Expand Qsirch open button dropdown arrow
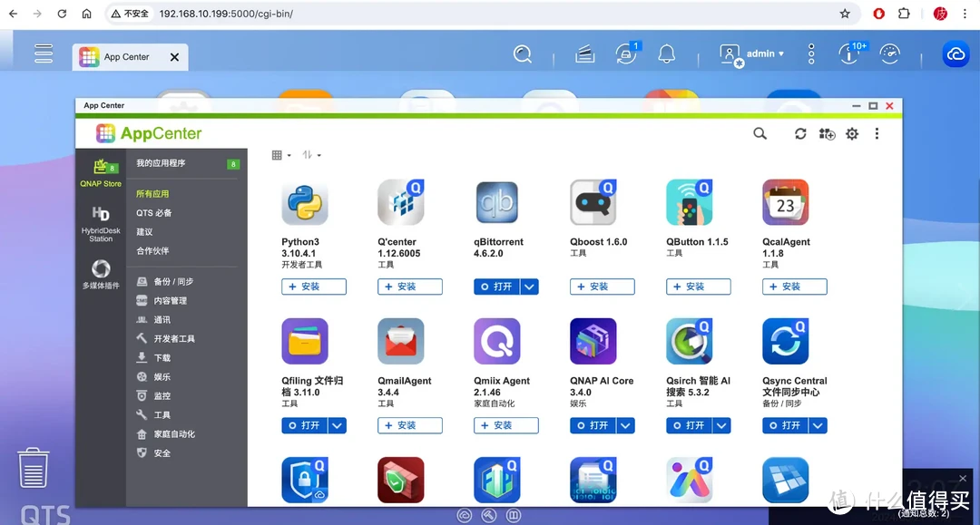Screen dimensions: 980x525 pyautogui.click(x=722, y=426)
